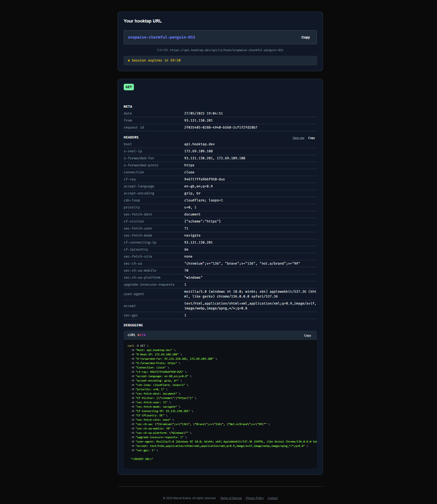
Task: Select the host value api.hooktap.dev
Action: 199,144
